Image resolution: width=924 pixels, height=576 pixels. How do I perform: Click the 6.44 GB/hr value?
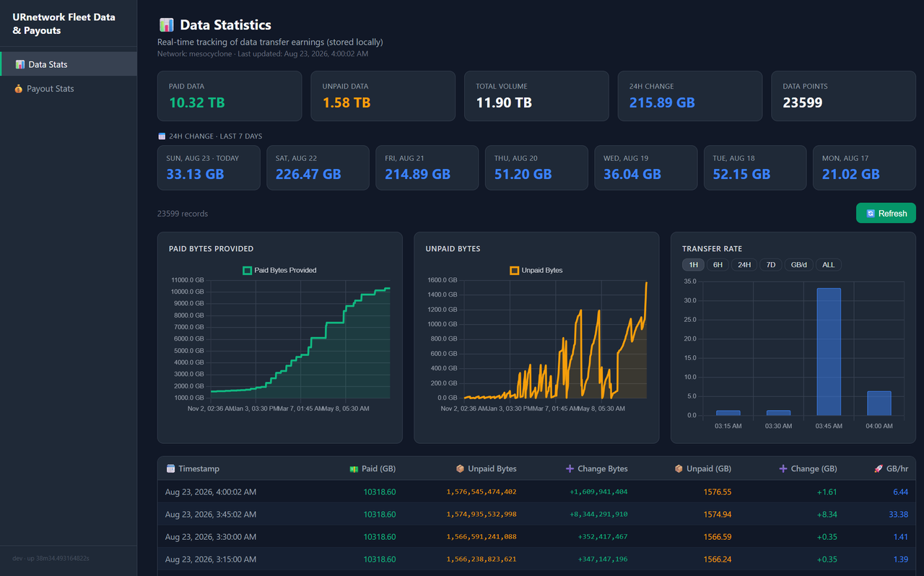coord(900,492)
